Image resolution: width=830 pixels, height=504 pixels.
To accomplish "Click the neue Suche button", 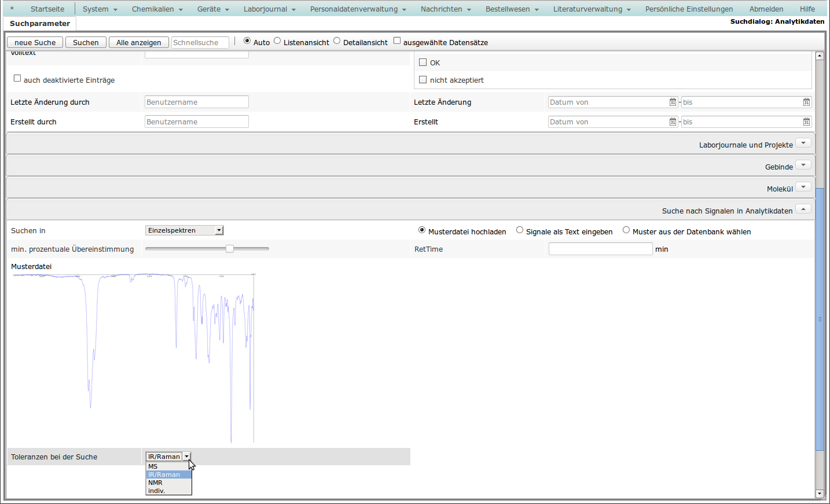I will (x=35, y=43).
